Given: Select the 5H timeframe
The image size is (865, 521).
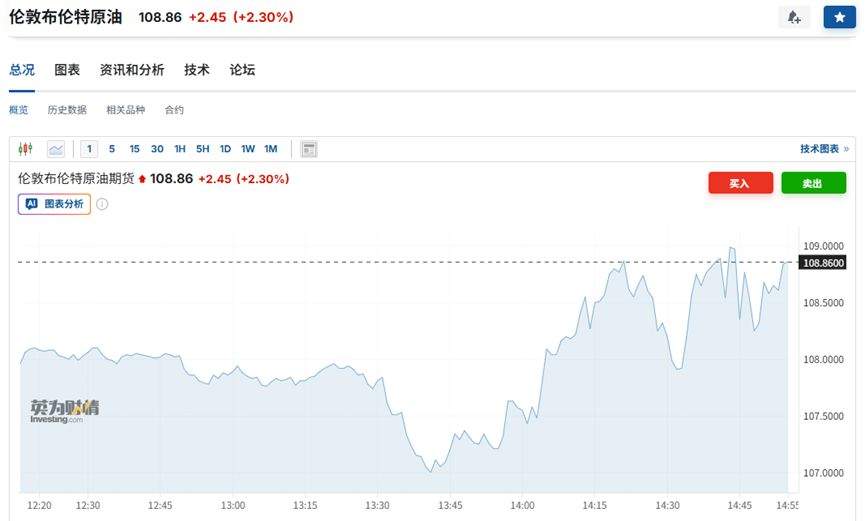Looking at the screenshot, I should pyautogui.click(x=202, y=149).
